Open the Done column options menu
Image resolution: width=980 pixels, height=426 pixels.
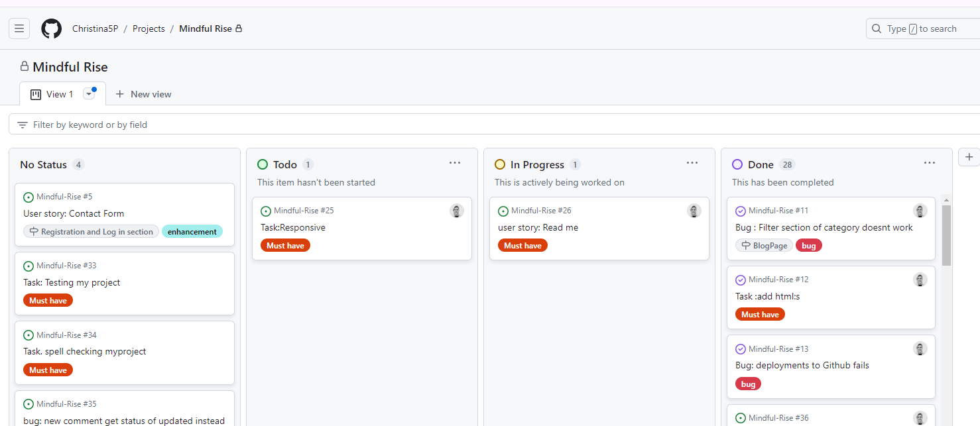[930, 163]
